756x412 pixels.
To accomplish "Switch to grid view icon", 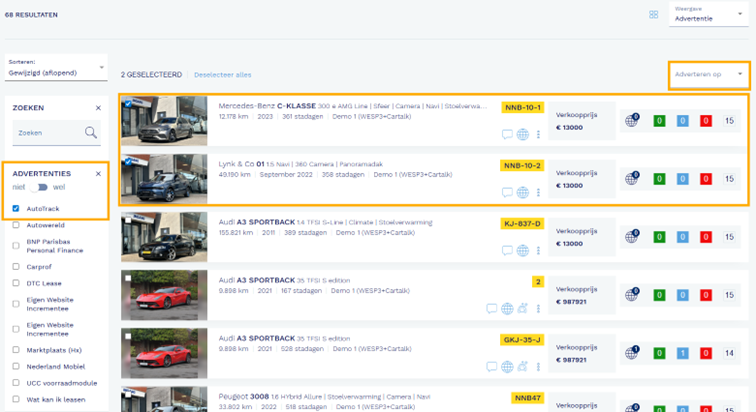I will click(653, 15).
